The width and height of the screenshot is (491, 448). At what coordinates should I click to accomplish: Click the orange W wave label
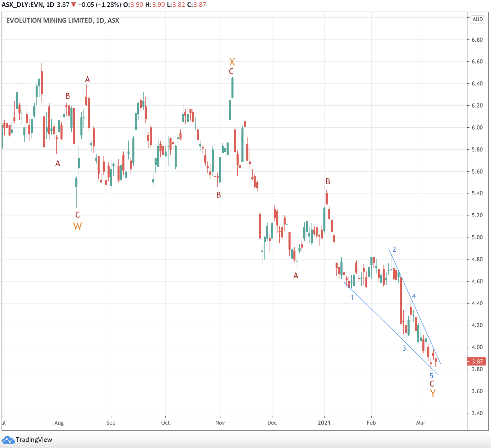[x=78, y=226]
